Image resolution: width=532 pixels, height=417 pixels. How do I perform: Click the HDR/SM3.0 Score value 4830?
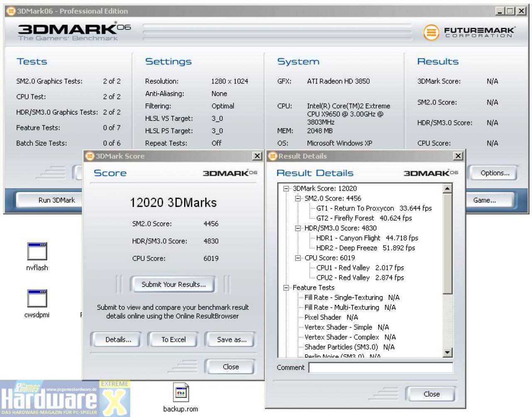tap(211, 241)
